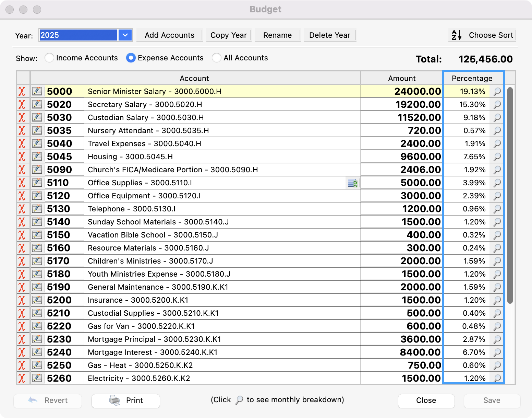The height and width of the screenshot is (418, 532).
Task: View monthly breakdown for Mortgage Interest
Action: point(497,352)
